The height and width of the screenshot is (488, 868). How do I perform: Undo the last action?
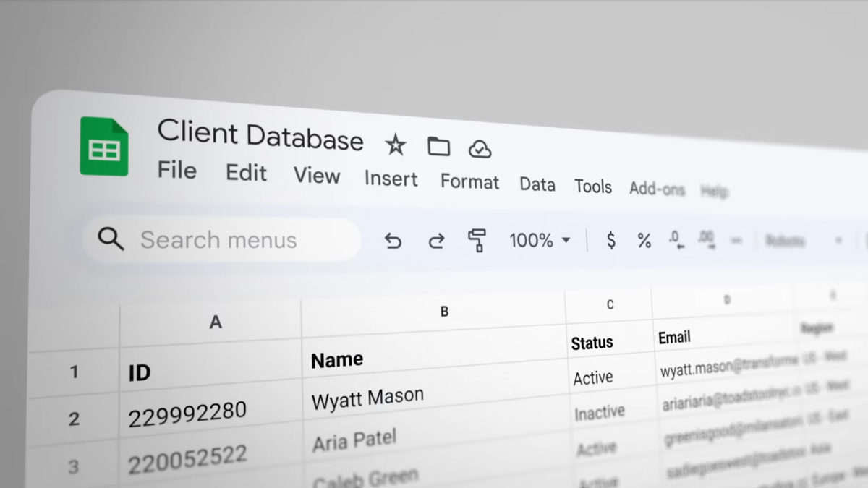click(x=392, y=240)
